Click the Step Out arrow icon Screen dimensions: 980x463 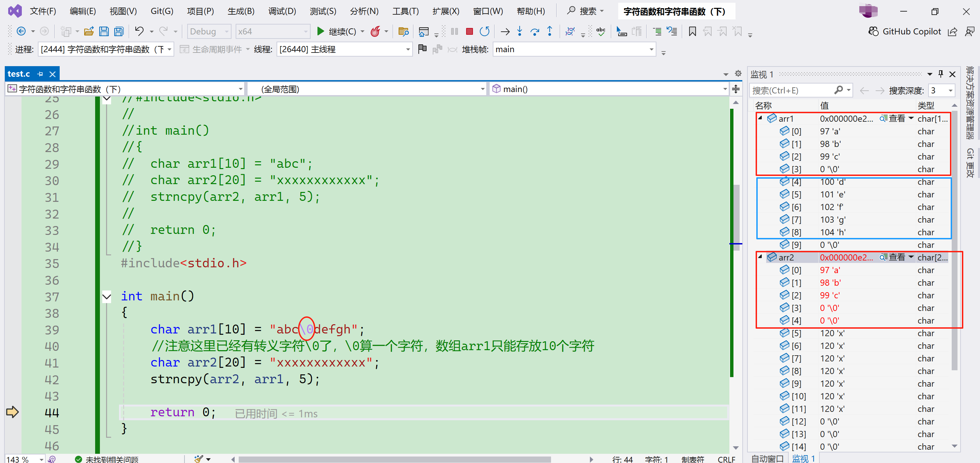point(549,32)
